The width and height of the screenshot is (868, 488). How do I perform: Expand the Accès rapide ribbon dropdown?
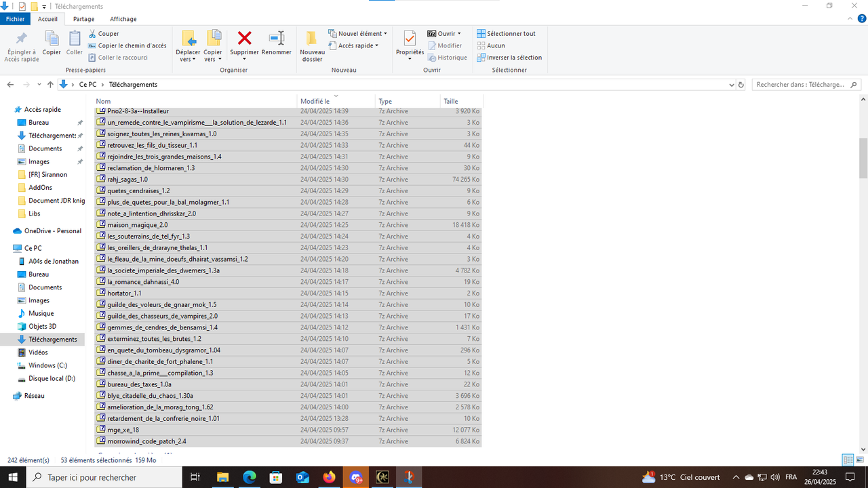click(x=376, y=45)
